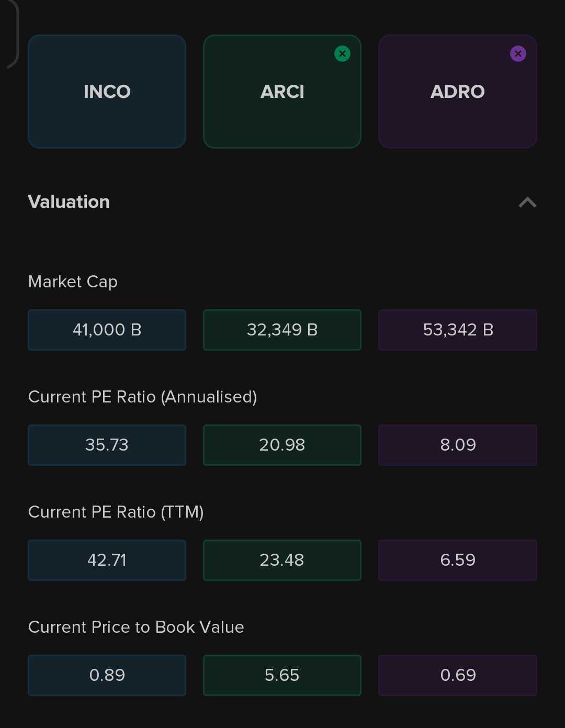Screen dimensions: 565x728
Task: Click ADRO market cap 53,342 B
Action: tap(457, 330)
